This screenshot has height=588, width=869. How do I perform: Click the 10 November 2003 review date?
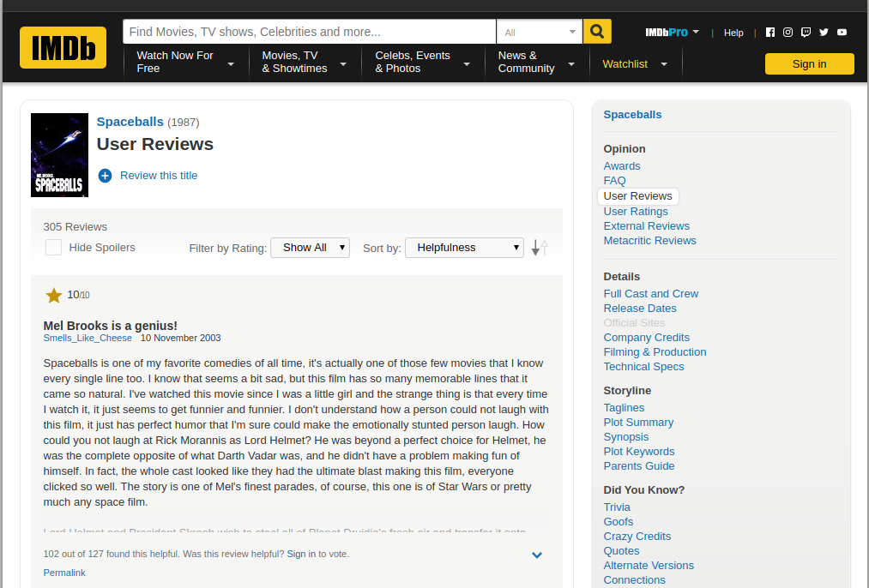[x=181, y=338]
